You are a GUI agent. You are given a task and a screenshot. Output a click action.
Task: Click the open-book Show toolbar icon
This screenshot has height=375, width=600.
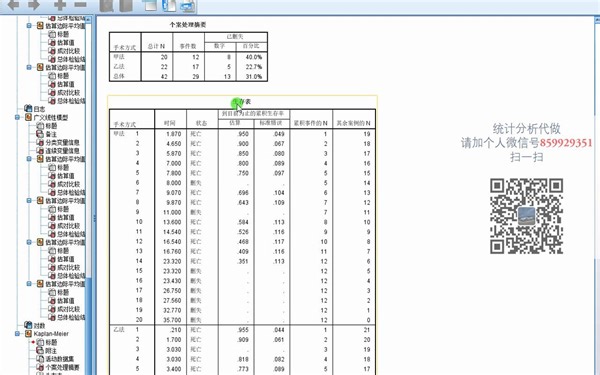[106, 5]
